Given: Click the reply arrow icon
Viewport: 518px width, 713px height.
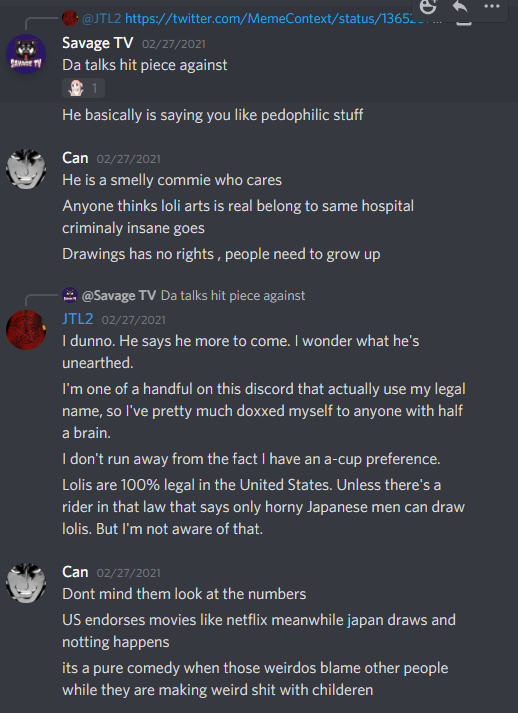Looking at the screenshot, I should click(x=460, y=6).
